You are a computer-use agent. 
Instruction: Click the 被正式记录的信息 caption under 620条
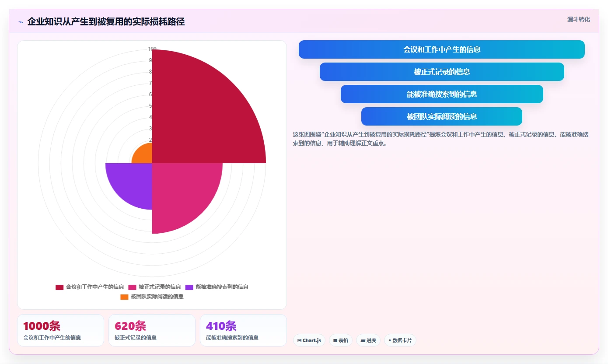[x=136, y=338]
